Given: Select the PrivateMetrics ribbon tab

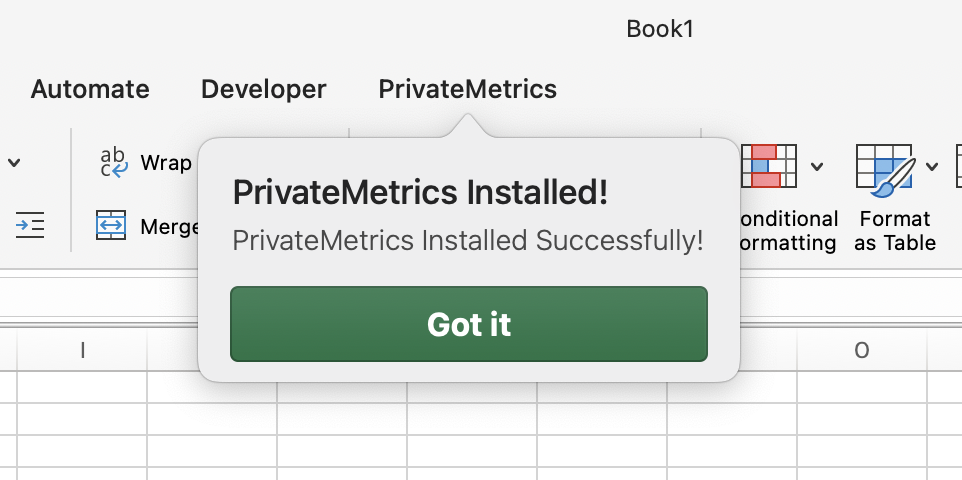Looking at the screenshot, I should tap(467, 89).
